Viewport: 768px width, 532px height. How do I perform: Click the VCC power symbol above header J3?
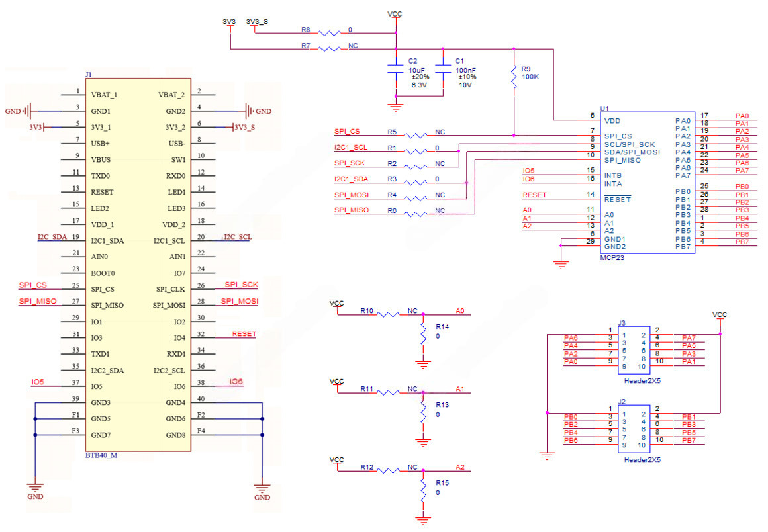[720, 318]
